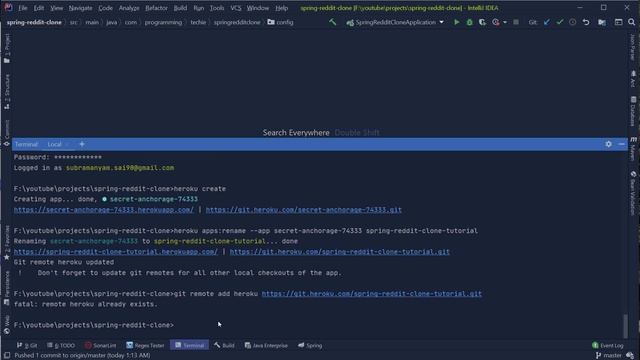This screenshot has width=640, height=360.
Task: Hide the Terminal panel with minus icon
Action: click(x=621, y=144)
